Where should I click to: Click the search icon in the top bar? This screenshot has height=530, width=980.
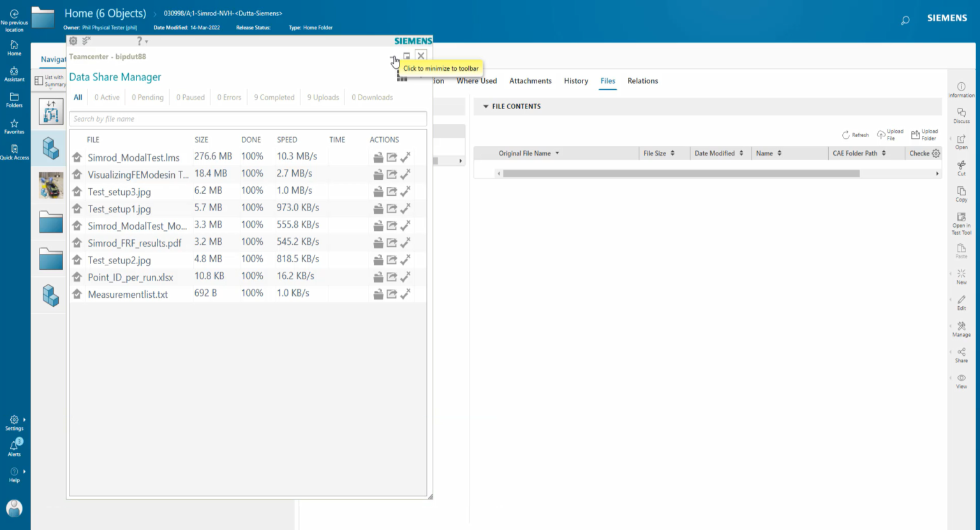[x=905, y=20]
